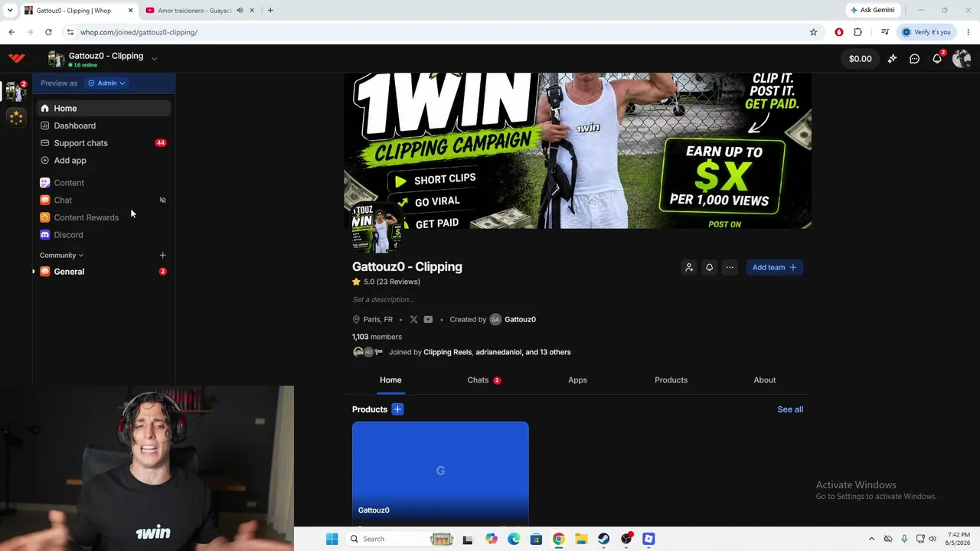This screenshot has width=980, height=551.
Task: Open the Preview as Admin dropdown
Action: pyautogui.click(x=106, y=83)
